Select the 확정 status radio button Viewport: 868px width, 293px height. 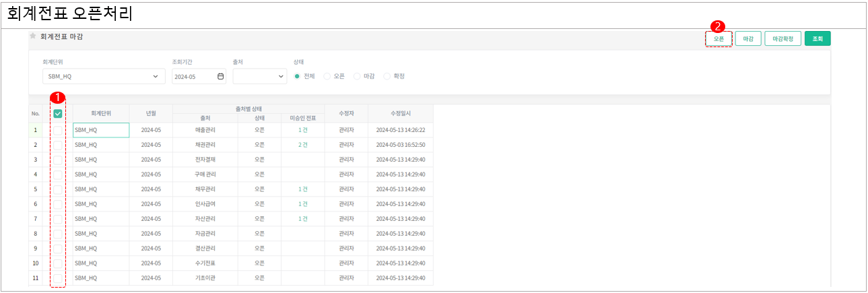click(387, 76)
